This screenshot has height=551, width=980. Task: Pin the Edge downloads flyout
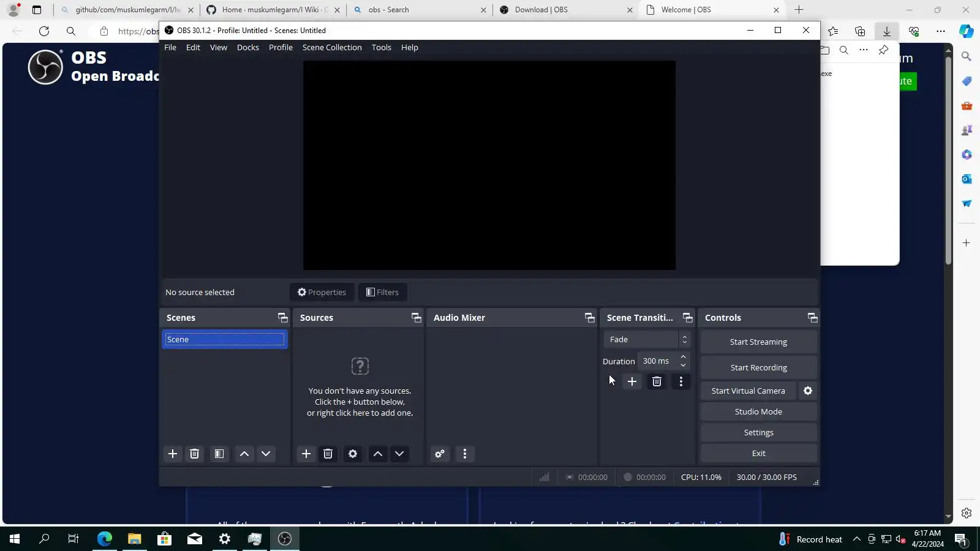883,50
